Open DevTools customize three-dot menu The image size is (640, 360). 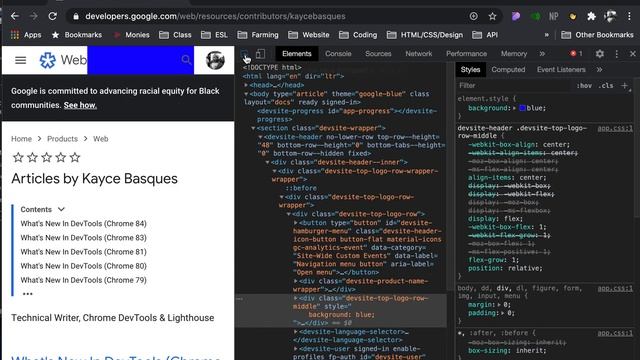pyautogui.click(x=617, y=54)
